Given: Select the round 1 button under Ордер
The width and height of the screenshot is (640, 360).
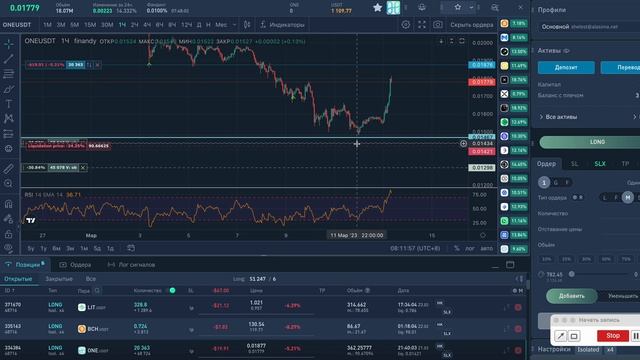Looking at the screenshot, I should [x=544, y=182].
